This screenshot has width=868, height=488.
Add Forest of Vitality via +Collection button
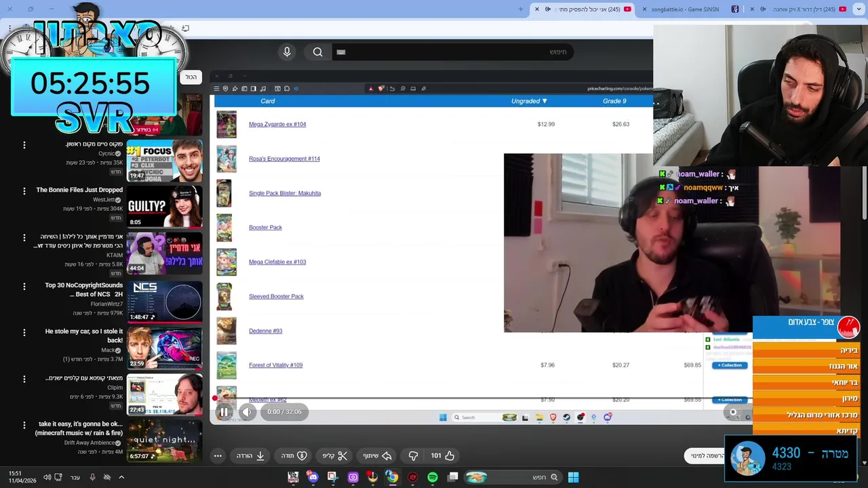click(730, 365)
